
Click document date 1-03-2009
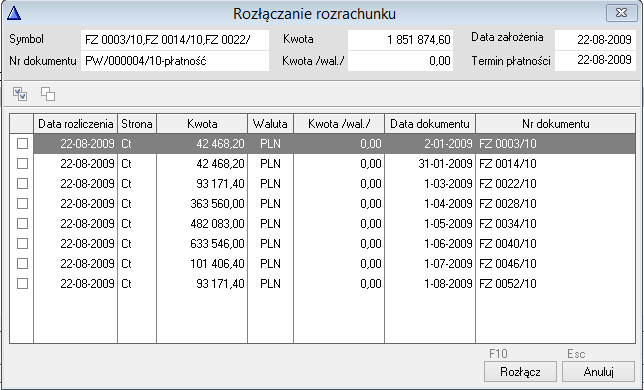click(x=448, y=184)
